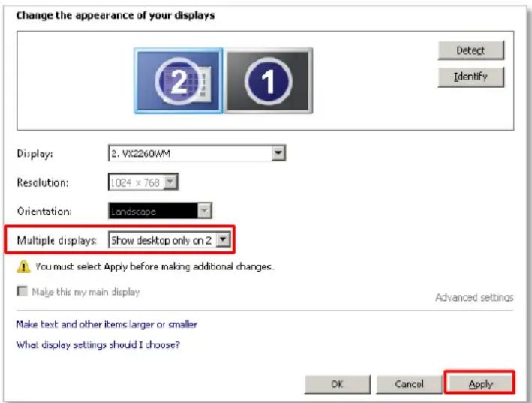Click the OK button

(338, 384)
